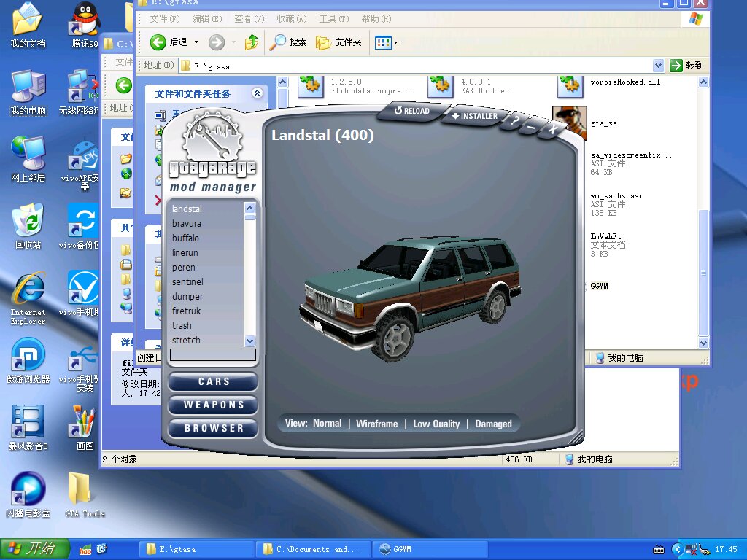Select the gta_sa application icon

pos(569,122)
